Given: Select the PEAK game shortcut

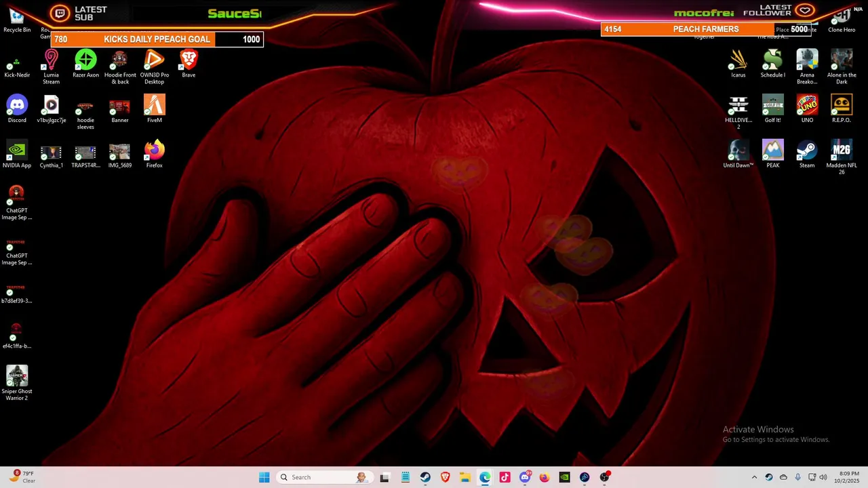Looking at the screenshot, I should click(x=773, y=155).
